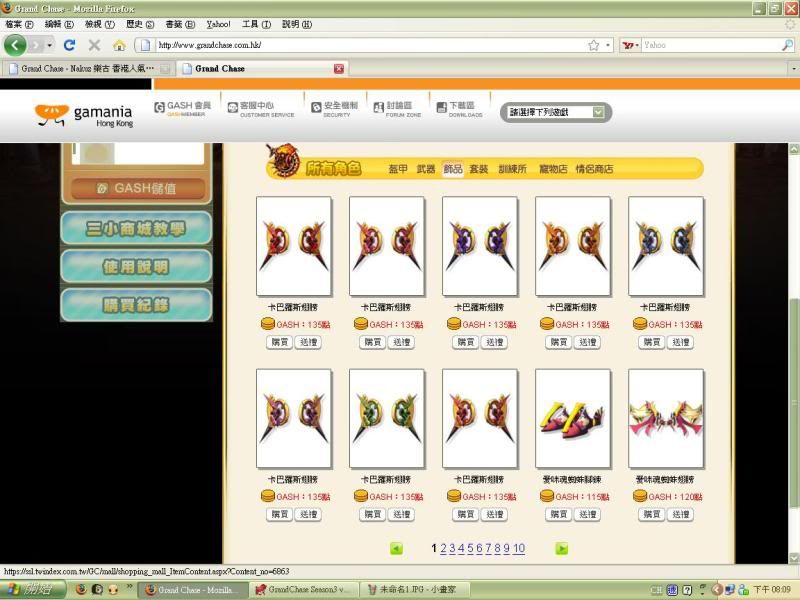
Task: Select the 飾品 accessories category tab
Action: click(x=453, y=169)
